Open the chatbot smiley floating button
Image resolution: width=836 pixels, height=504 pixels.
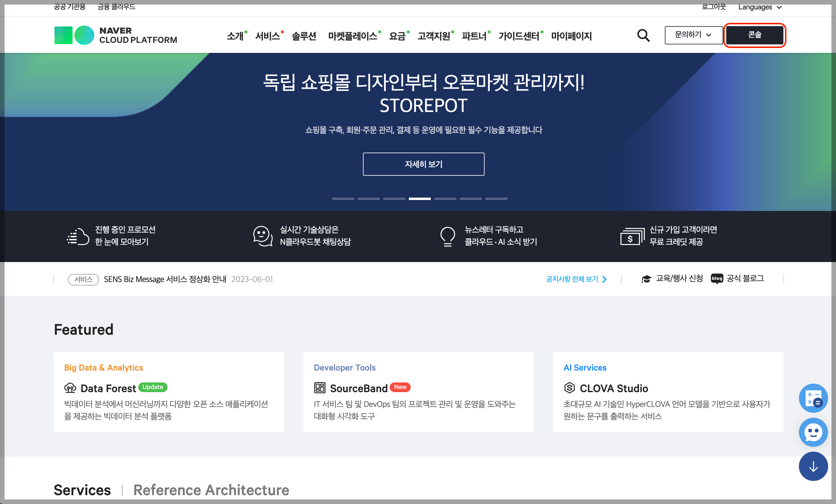point(813,432)
